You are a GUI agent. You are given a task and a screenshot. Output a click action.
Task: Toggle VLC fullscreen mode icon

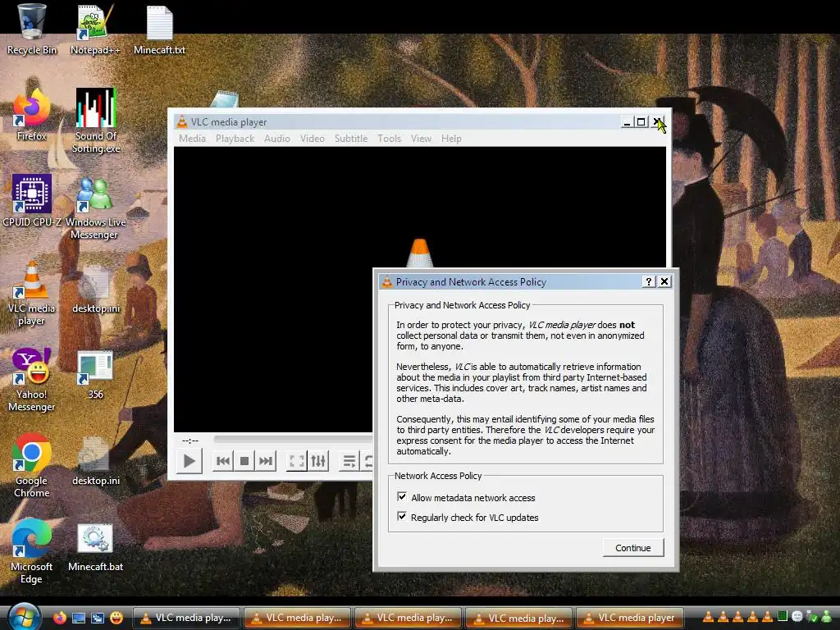[x=297, y=461]
